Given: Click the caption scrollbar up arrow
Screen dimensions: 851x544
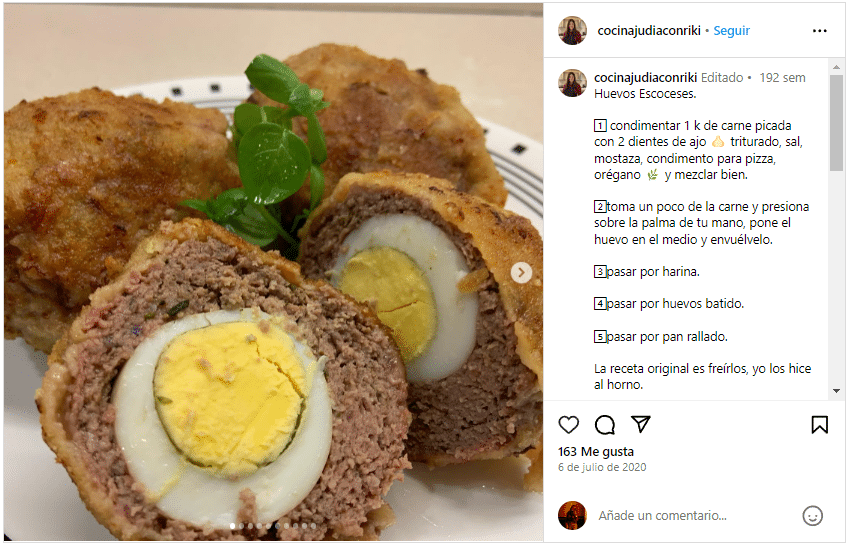Looking at the screenshot, I should point(836,67).
